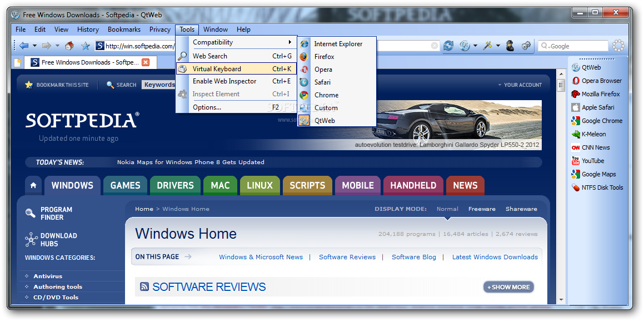This screenshot has width=644, height=321.
Task: Open Windows & Microsoft News link
Action: pyautogui.click(x=261, y=257)
